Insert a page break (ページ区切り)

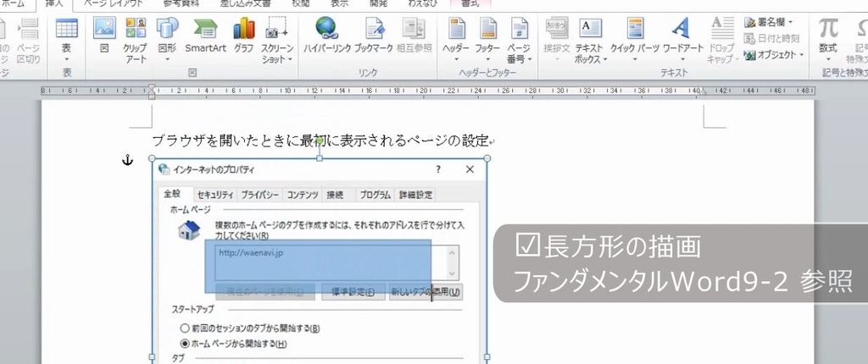[x=28, y=40]
